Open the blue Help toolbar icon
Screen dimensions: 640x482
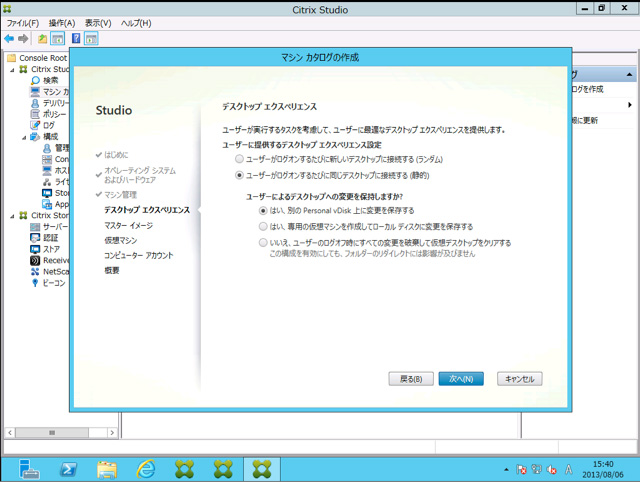coord(76,38)
